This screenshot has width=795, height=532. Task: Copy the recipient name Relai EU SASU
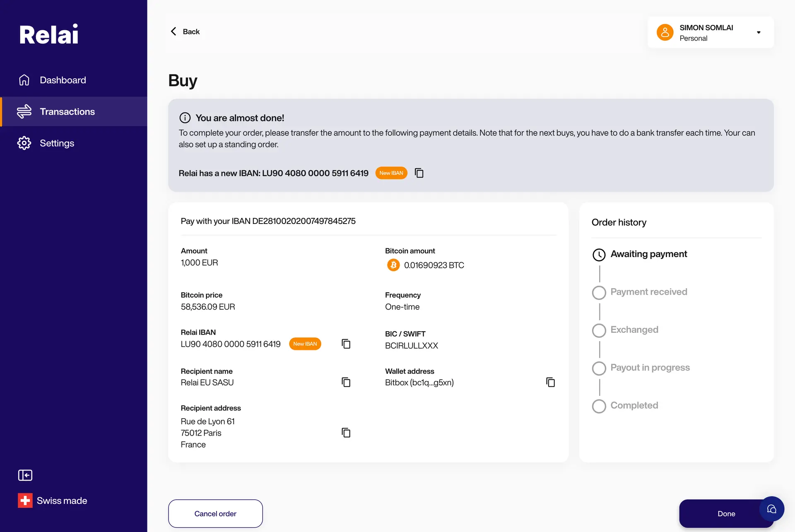(x=346, y=382)
